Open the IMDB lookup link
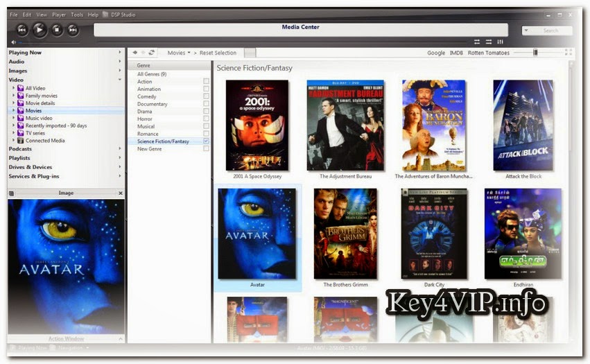This screenshot has height=364, width=590. (456, 53)
